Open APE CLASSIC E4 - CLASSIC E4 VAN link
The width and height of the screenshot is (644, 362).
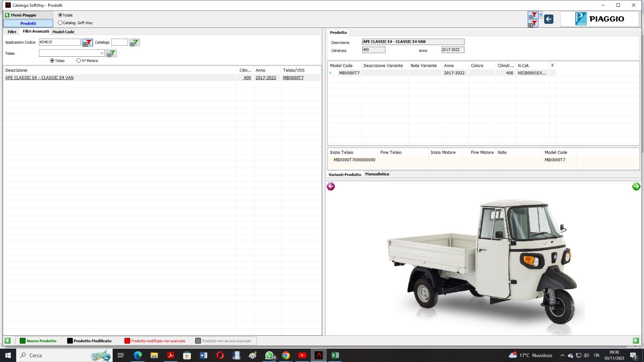pos(39,78)
